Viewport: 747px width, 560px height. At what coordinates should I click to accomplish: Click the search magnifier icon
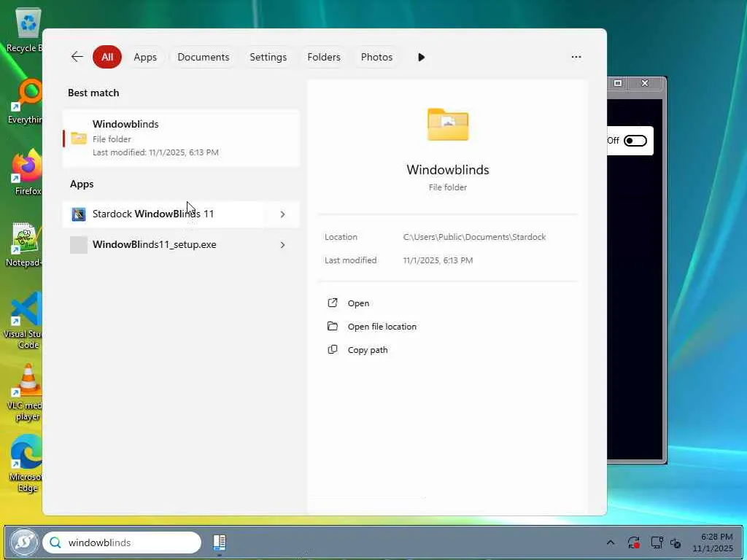tap(55, 542)
